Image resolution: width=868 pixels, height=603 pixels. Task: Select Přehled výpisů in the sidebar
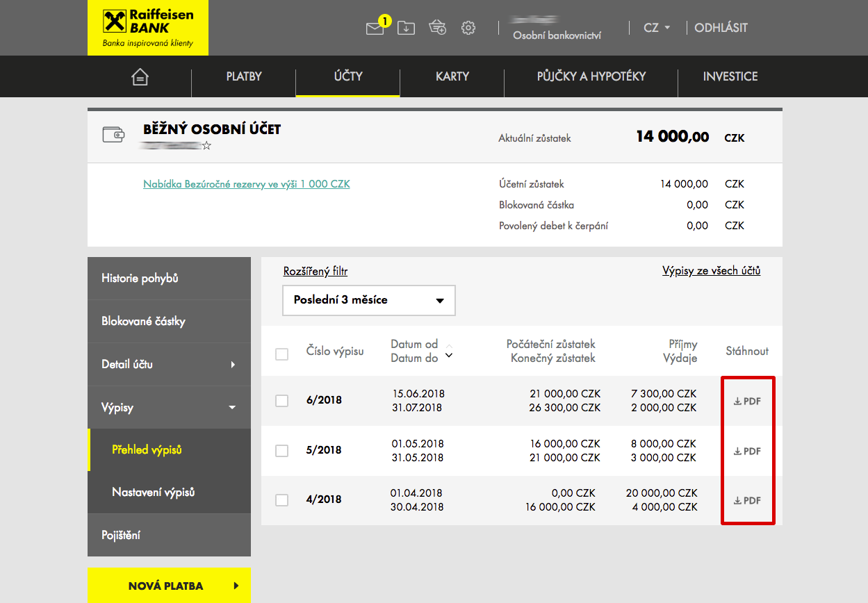[x=169, y=449]
